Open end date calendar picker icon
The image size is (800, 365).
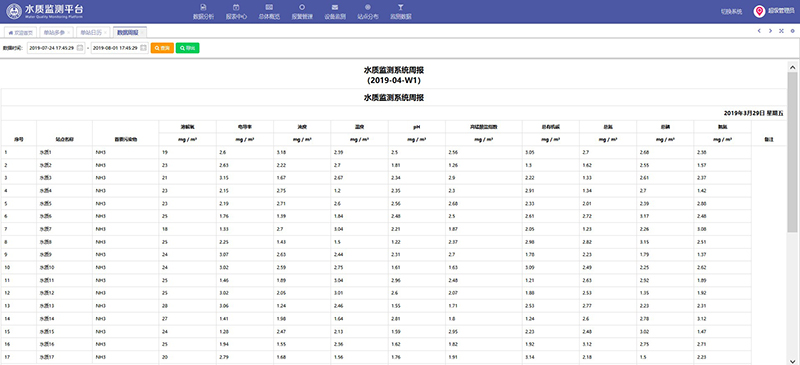(x=143, y=48)
